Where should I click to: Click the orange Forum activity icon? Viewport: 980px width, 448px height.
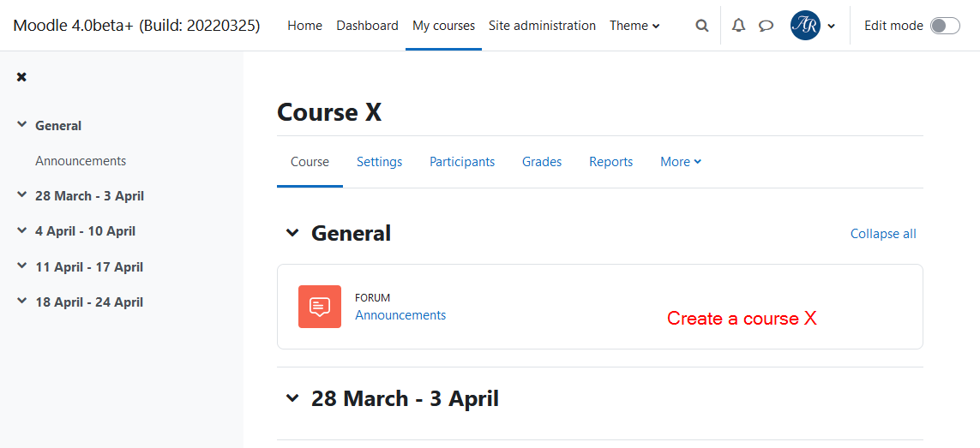click(x=319, y=306)
